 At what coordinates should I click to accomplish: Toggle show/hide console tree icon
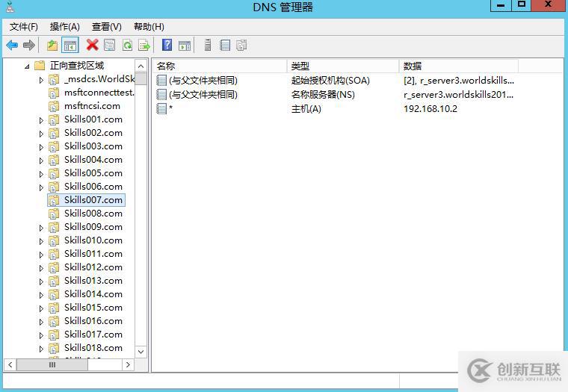point(70,46)
